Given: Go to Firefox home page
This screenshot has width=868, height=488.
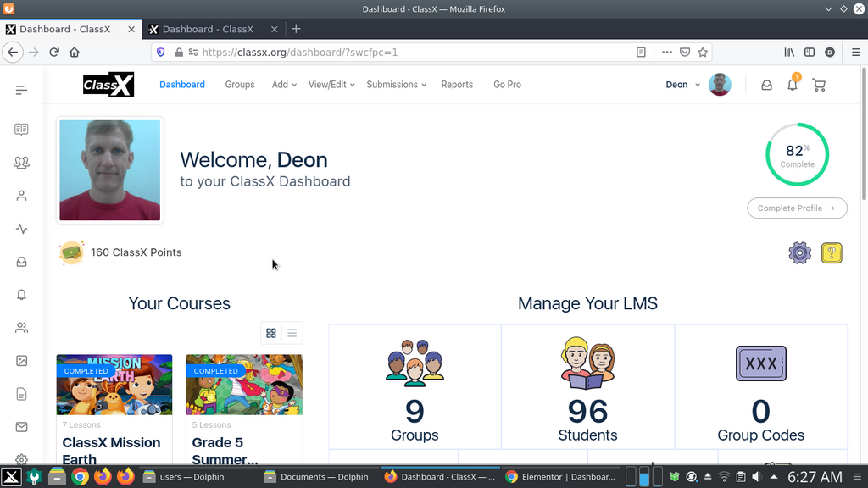Looking at the screenshot, I should 75,52.
